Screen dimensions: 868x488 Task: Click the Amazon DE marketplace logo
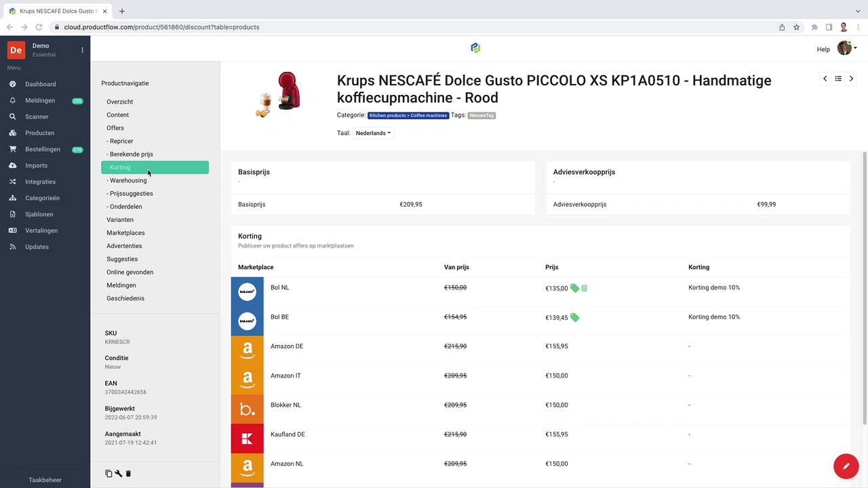pyautogui.click(x=247, y=350)
